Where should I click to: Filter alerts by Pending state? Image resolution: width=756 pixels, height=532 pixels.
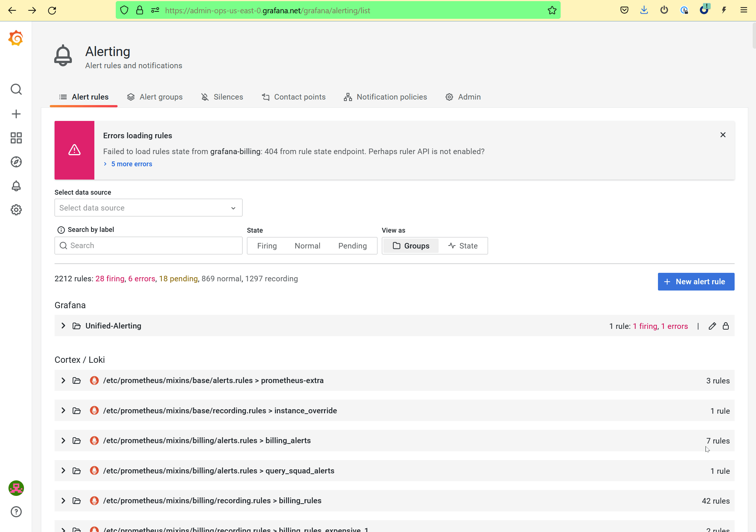[x=352, y=246]
